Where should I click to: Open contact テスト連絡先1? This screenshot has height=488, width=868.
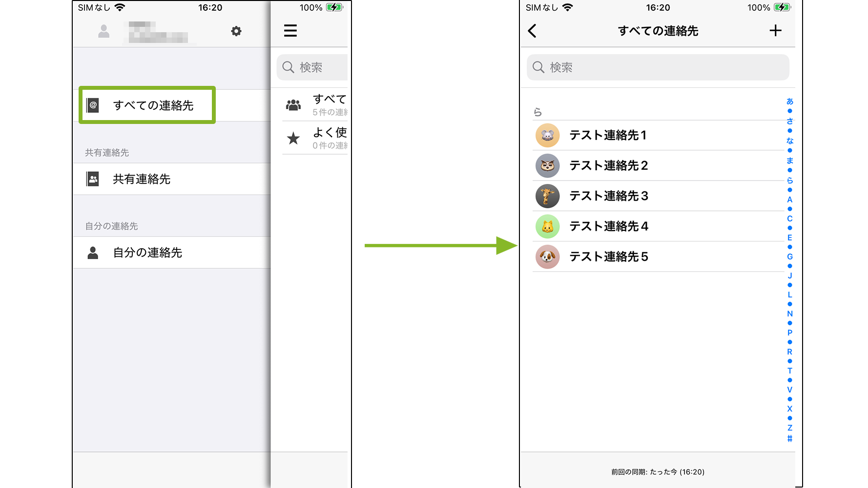pos(608,135)
